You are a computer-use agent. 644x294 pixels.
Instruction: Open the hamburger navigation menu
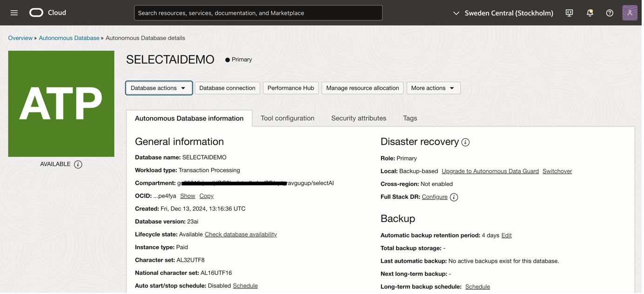tap(14, 13)
